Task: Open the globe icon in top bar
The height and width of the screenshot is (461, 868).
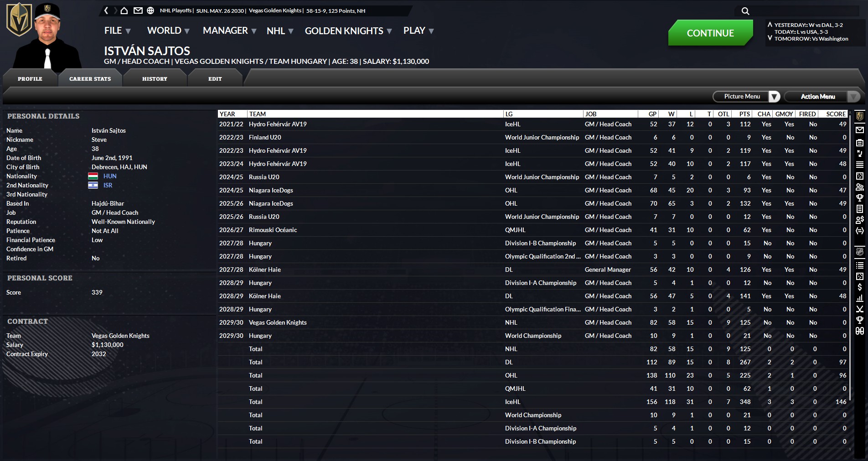Action: pos(150,10)
